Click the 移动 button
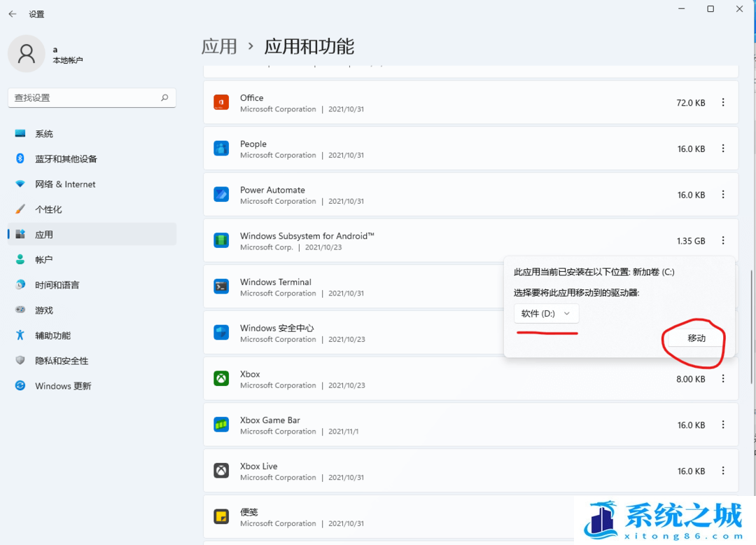The width and height of the screenshot is (756, 545). click(x=696, y=338)
